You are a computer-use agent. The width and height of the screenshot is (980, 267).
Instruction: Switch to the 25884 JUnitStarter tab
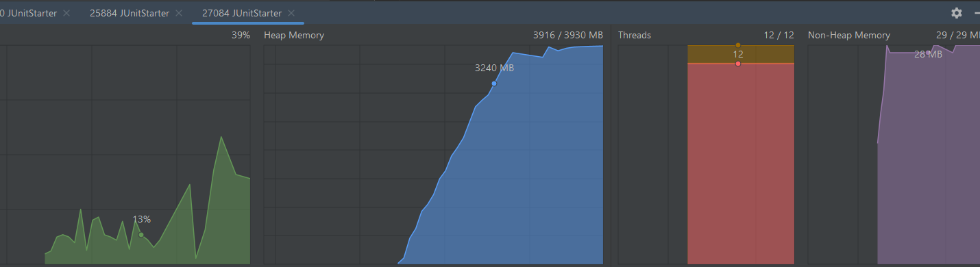pyautogui.click(x=129, y=13)
